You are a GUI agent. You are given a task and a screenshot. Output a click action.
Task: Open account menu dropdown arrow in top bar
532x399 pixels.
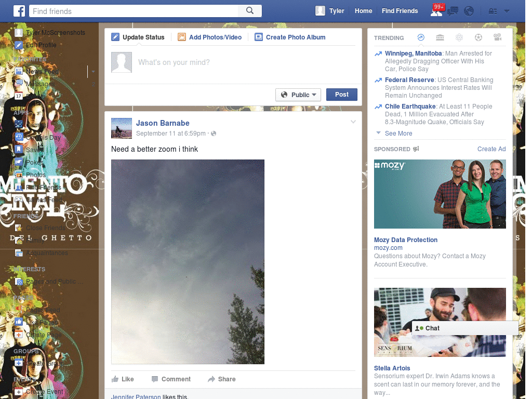click(x=507, y=11)
